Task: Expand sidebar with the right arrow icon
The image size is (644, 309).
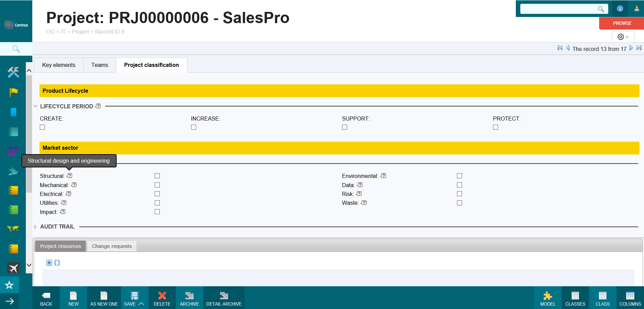Action: point(10,301)
